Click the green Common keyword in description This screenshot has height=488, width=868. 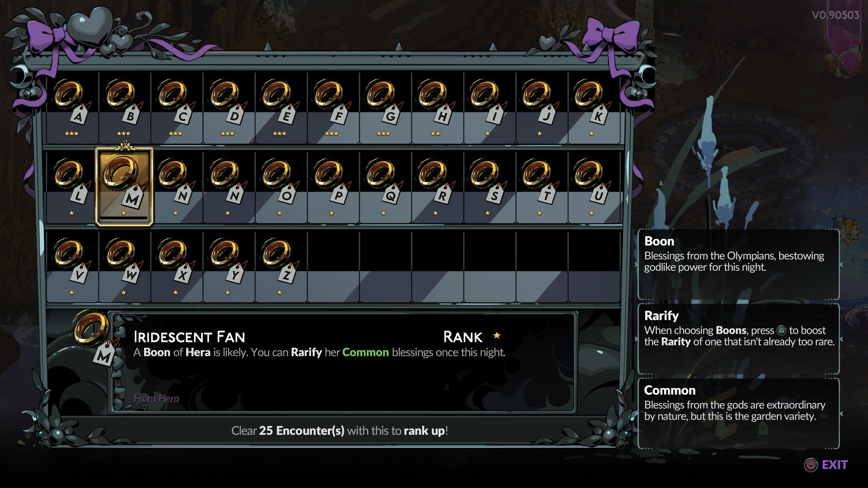(x=366, y=352)
